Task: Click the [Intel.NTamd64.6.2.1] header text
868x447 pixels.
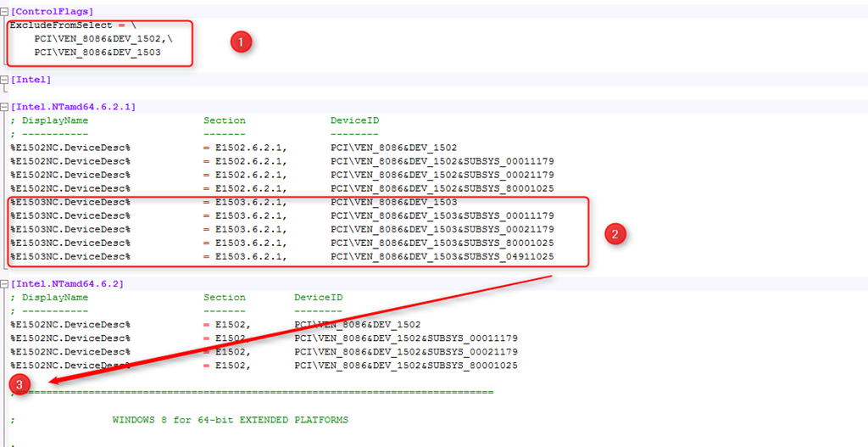Action: (x=73, y=107)
